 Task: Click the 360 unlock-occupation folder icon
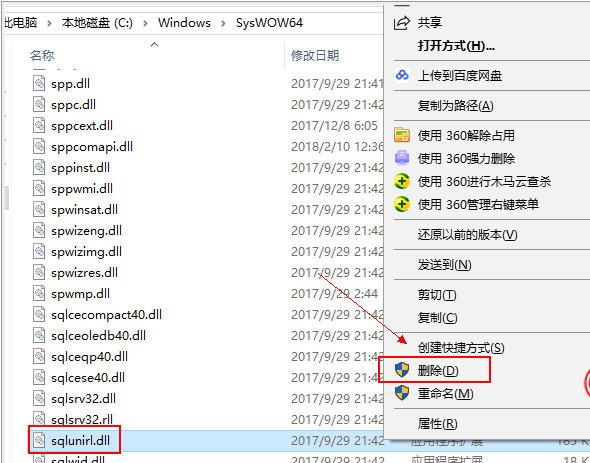401,135
